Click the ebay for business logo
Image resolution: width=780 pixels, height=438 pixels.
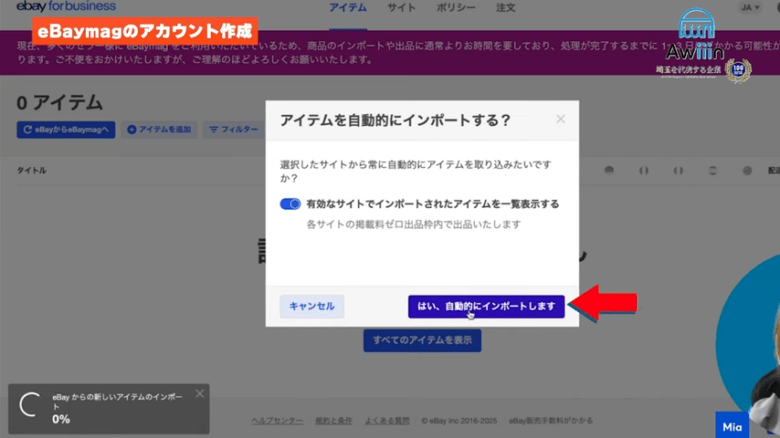pos(65,7)
